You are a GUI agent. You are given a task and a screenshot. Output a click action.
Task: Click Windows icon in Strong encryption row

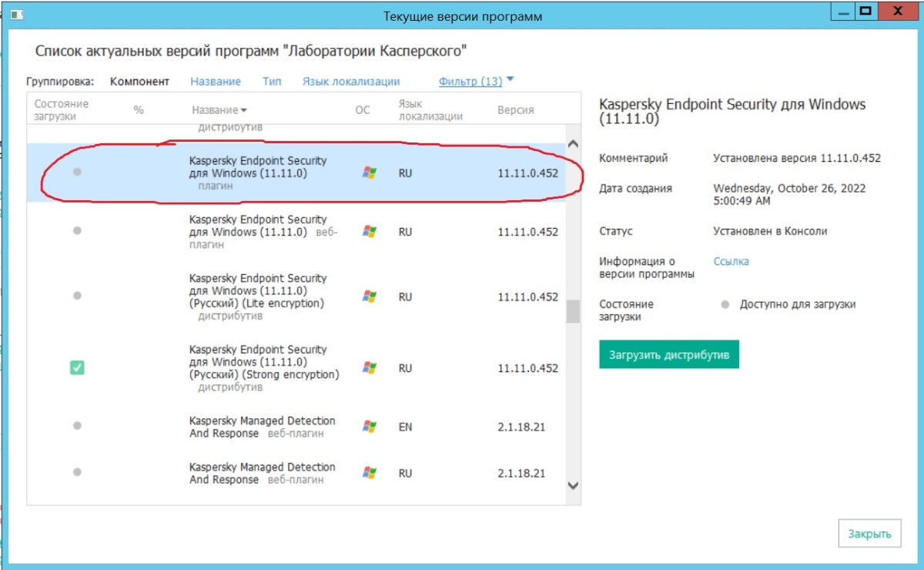click(370, 368)
